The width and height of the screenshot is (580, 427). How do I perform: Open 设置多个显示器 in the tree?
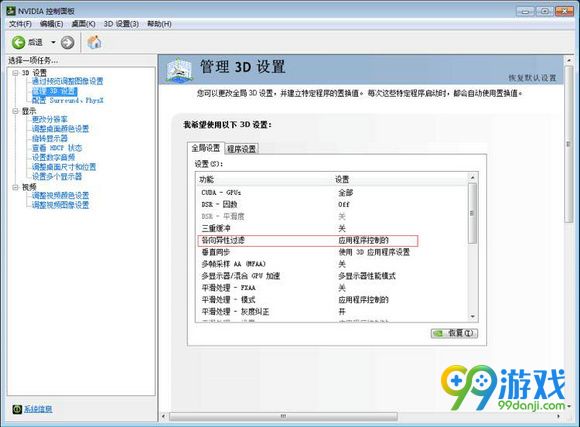(x=57, y=176)
